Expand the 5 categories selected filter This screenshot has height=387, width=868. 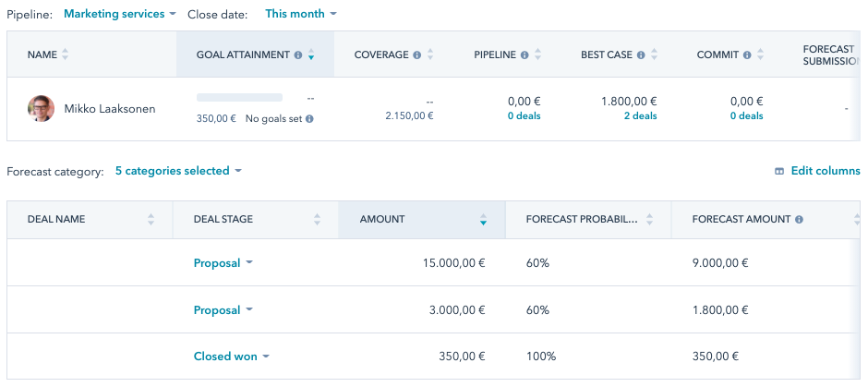pos(178,171)
